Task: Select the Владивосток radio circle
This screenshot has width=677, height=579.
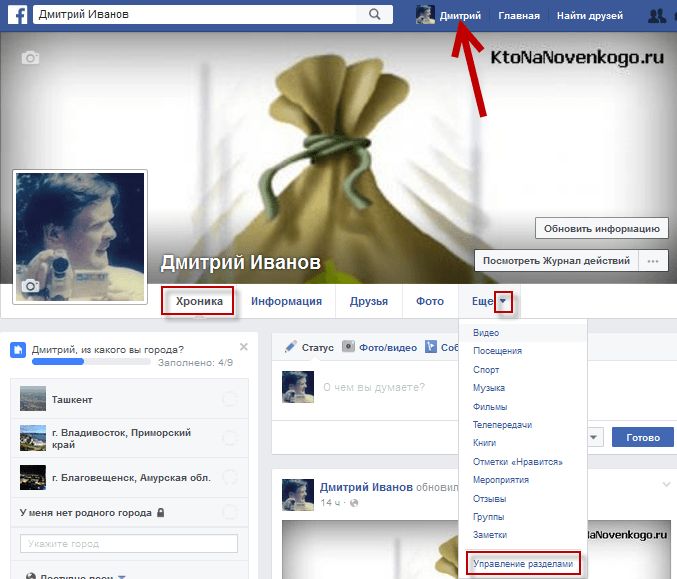Action: pyautogui.click(x=230, y=438)
